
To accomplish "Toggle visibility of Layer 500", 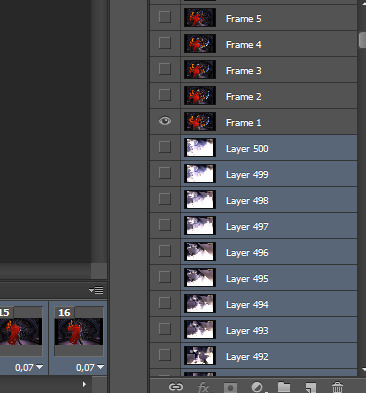I will pyautogui.click(x=165, y=147).
